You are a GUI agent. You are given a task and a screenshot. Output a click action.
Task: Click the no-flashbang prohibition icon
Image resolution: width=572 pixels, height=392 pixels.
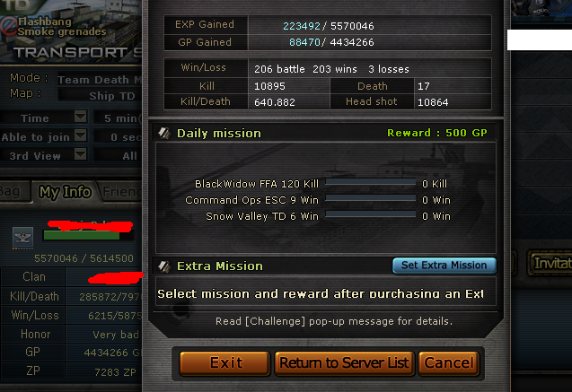point(8,27)
